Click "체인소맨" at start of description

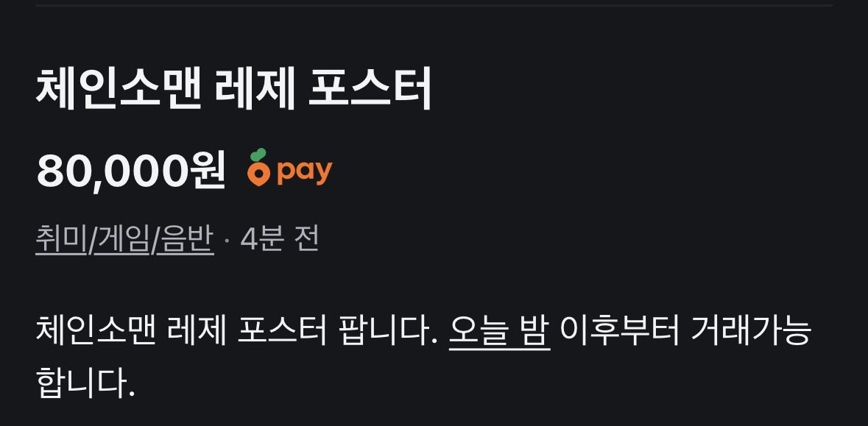(x=96, y=331)
